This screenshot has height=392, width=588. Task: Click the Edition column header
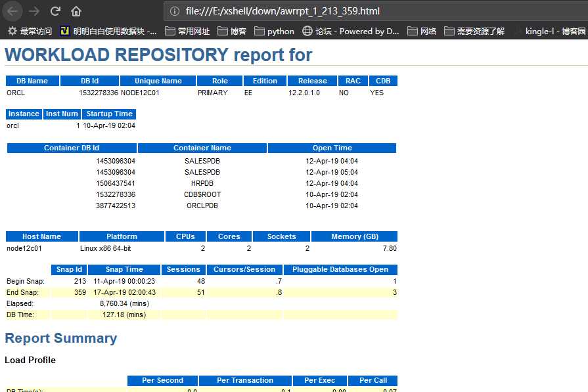pos(265,81)
